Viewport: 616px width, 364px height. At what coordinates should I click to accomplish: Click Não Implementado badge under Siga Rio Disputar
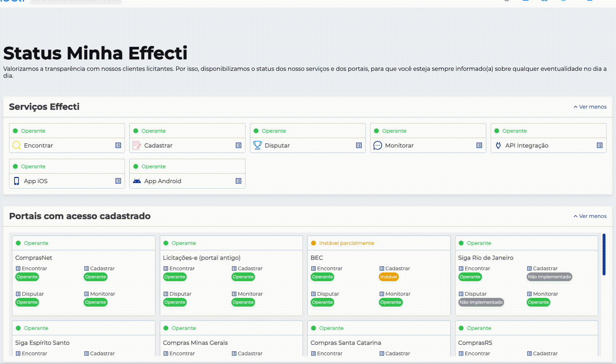coord(481,302)
